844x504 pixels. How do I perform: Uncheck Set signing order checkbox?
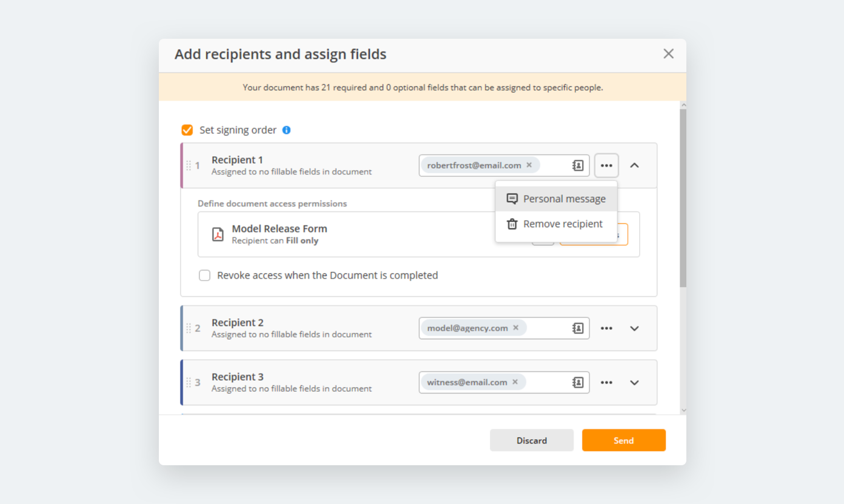187,130
